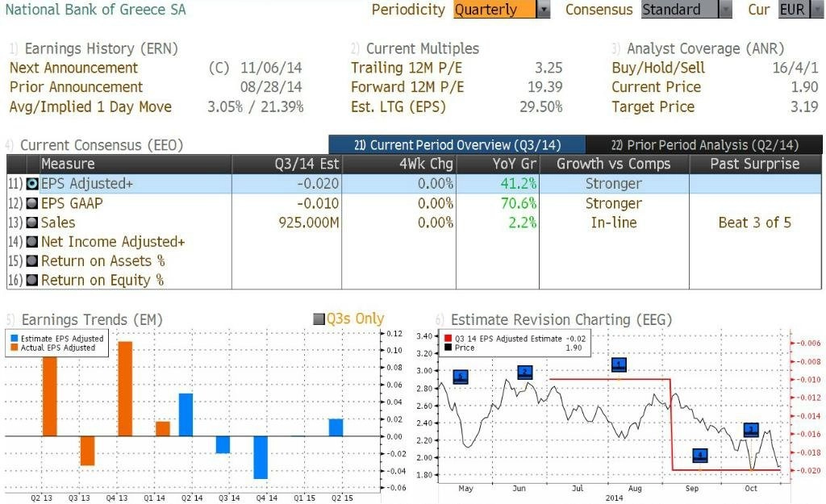Select the Net Income Adjusted+ radio button
This screenshot has width=826, height=504.
point(32,242)
